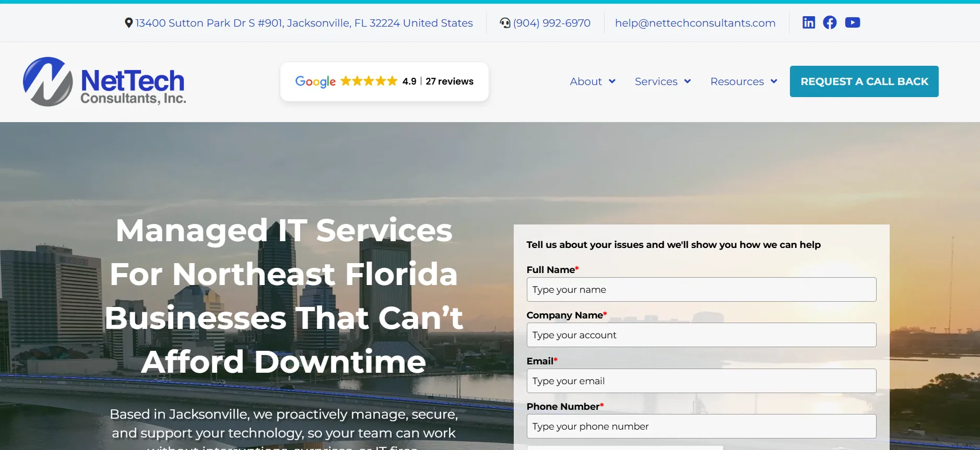The image size is (980, 450).
Task: Click Request a Call Back button
Action: (864, 81)
